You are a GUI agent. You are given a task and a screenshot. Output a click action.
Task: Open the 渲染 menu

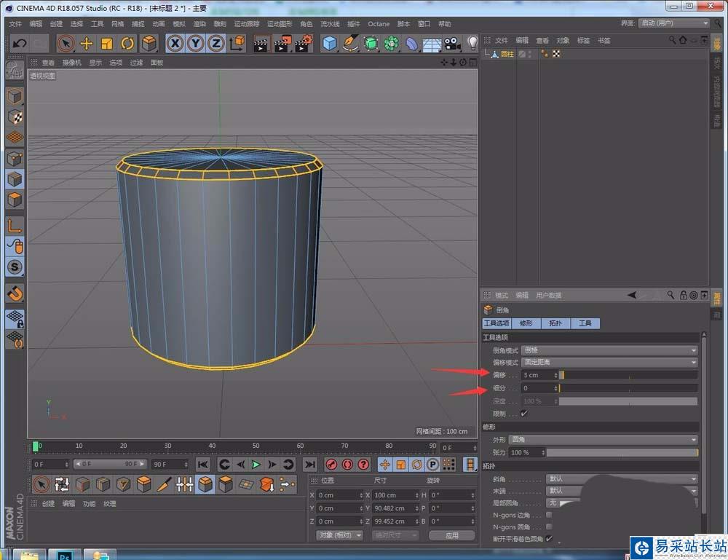199,24
